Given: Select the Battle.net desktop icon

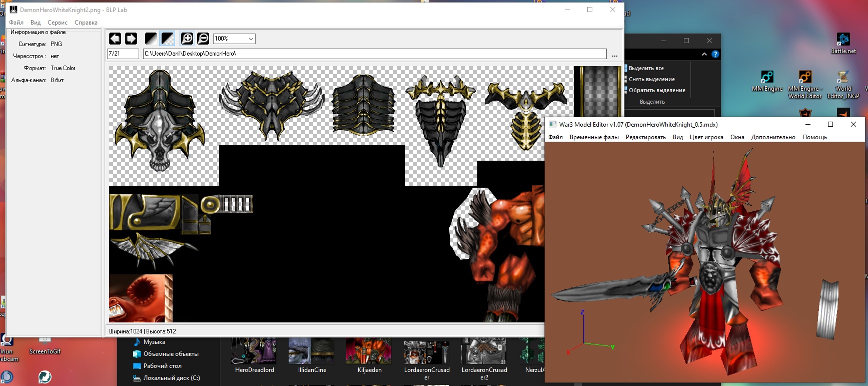Looking at the screenshot, I should 843,44.
